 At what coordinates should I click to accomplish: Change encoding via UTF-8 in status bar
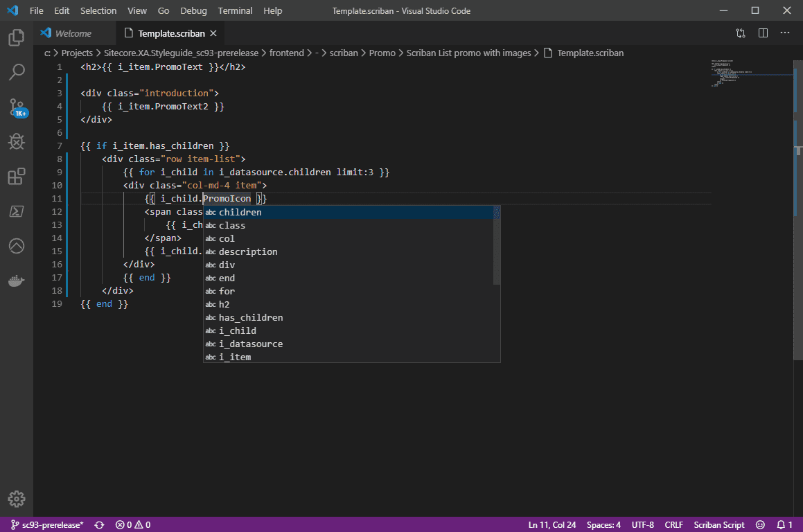[643, 525]
